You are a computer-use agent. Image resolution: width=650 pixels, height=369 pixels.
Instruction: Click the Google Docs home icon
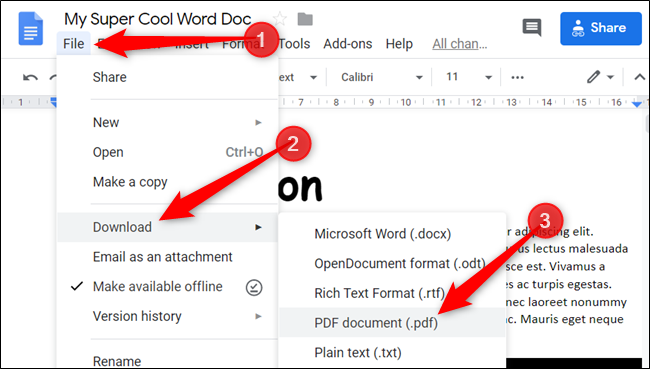click(31, 28)
